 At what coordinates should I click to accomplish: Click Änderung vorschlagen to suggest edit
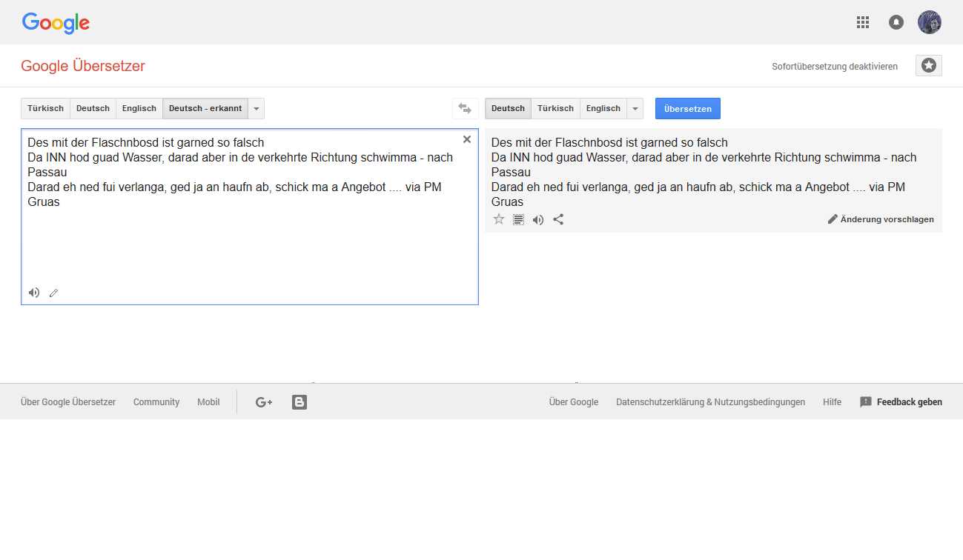881,219
